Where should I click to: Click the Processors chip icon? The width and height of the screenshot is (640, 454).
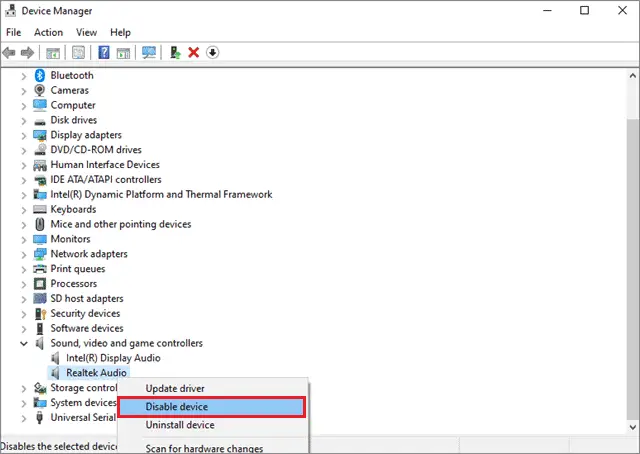point(40,284)
